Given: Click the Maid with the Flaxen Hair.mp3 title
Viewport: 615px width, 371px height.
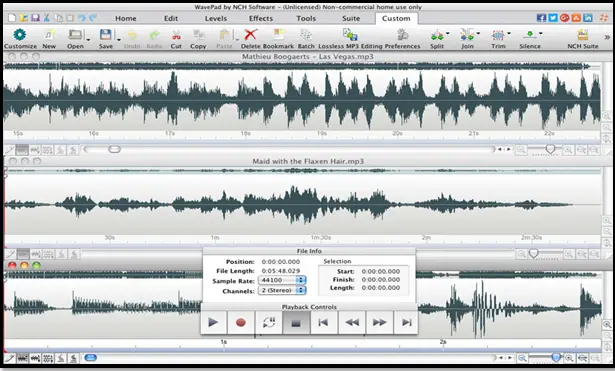Looking at the screenshot, I should [308, 161].
